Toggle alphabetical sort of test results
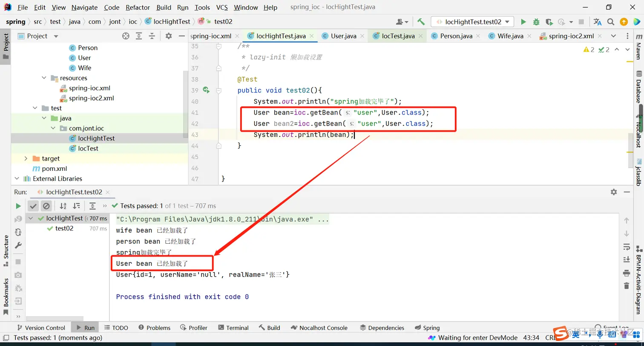Image resolution: width=644 pixels, height=346 pixels. pos(63,206)
